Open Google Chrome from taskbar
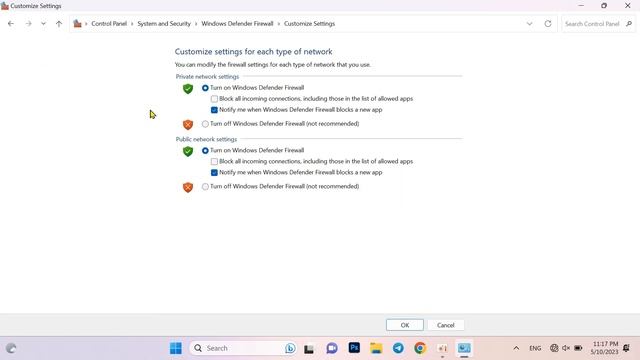The height and width of the screenshot is (360, 640). point(420,348)
